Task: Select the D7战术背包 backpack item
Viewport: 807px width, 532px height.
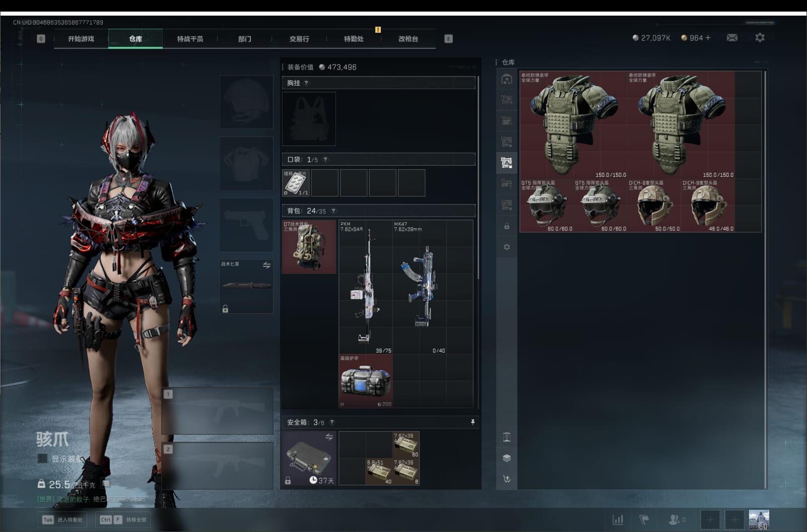Action: pyautogui.click(x=309, y=246)
